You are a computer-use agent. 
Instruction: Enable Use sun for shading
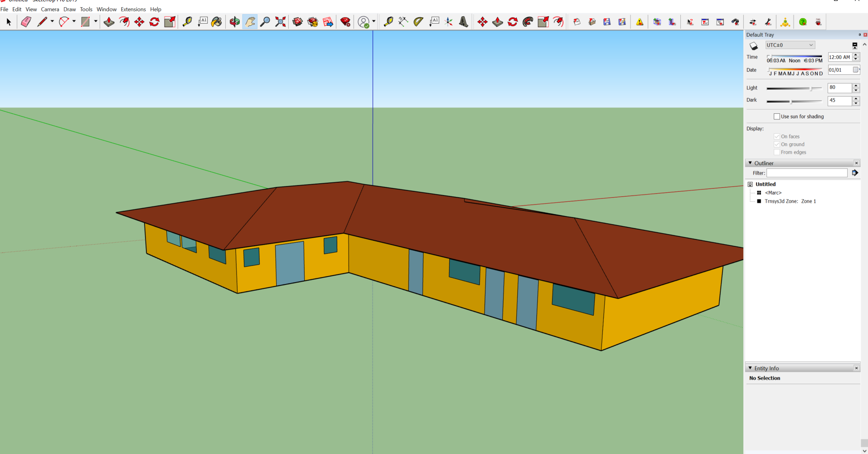[777, 117]
